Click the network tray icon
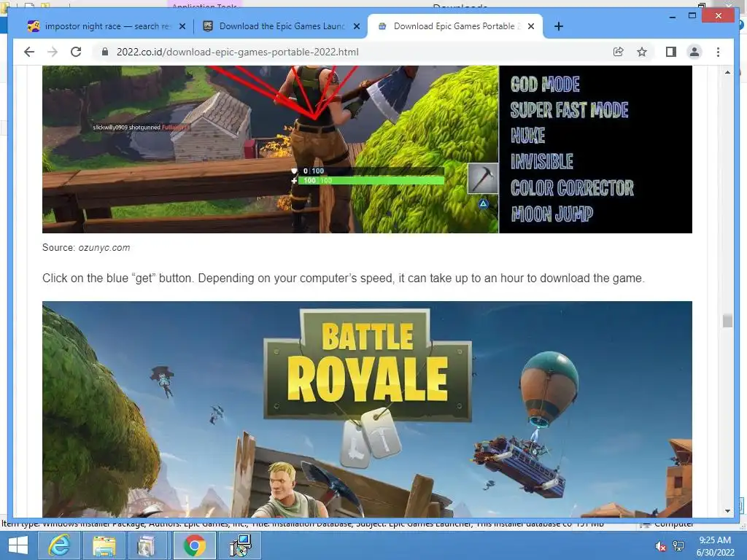The height and width of the screenshot is (560, 747). click(x=678, y=545)
